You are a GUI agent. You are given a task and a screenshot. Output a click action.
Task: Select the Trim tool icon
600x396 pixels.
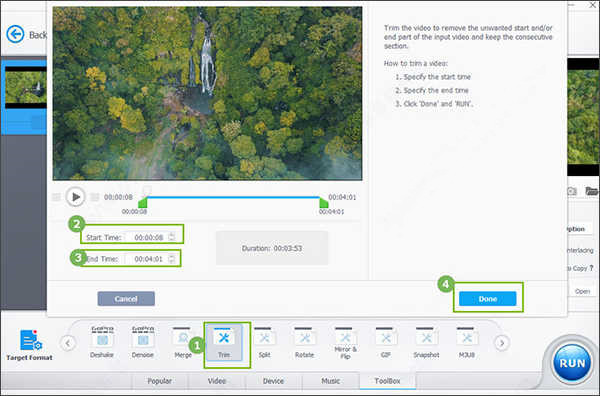223,337
